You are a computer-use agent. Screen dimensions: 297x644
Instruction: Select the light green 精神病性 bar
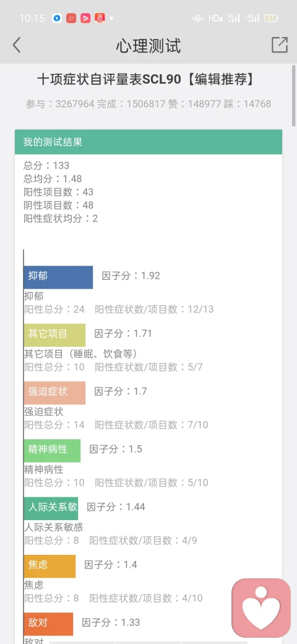pos(52,451)
